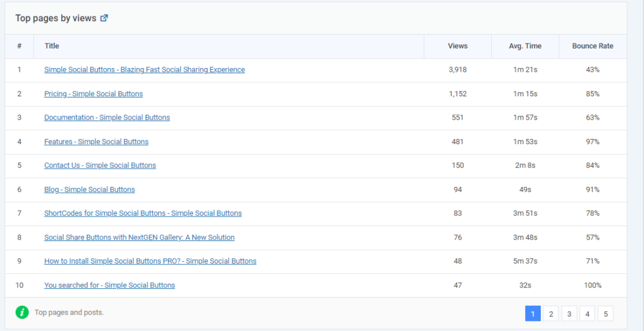Screen dimensions: 644x331
Task: Click the average time 3m 48s
Action: click(x=525, y=238)
